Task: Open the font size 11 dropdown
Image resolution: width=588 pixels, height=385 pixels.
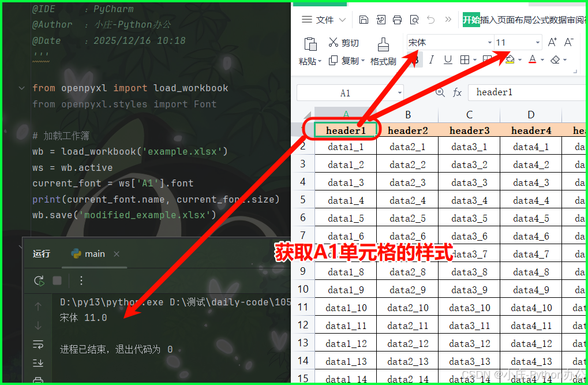Action: click(x=537, y=42)
